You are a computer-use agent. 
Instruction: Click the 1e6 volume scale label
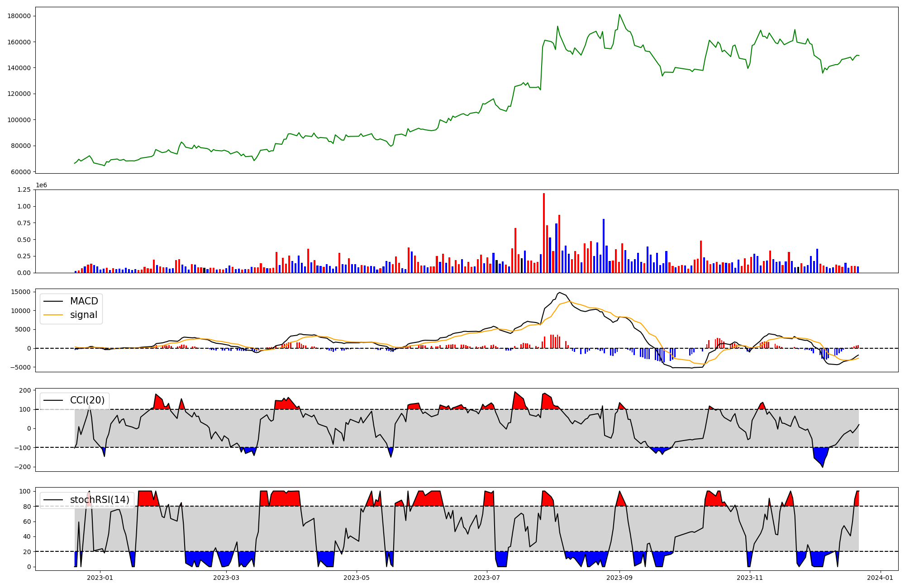(41, 185)
